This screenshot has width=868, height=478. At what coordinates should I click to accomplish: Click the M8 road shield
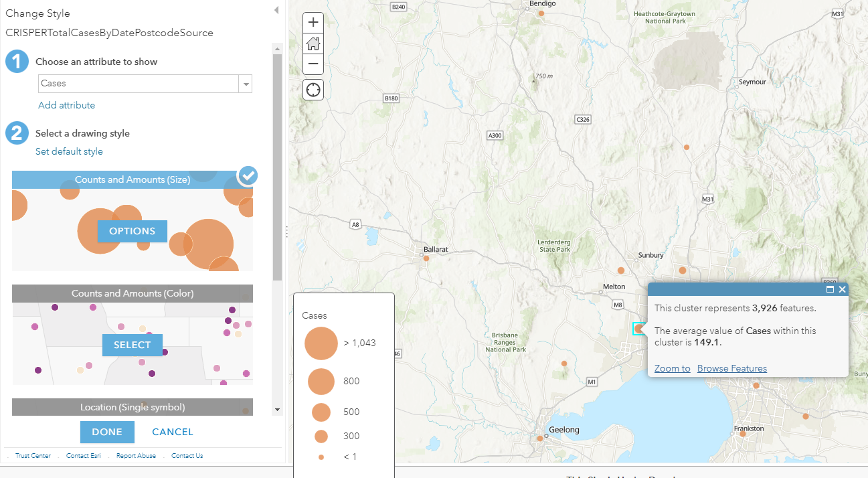(x=616, y=305)
